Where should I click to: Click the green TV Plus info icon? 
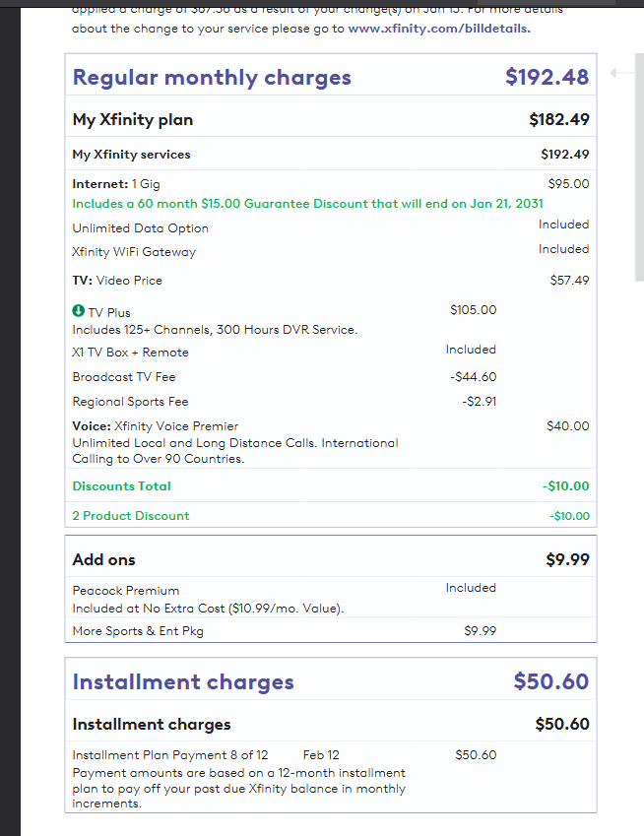click(x=79, y=312)
